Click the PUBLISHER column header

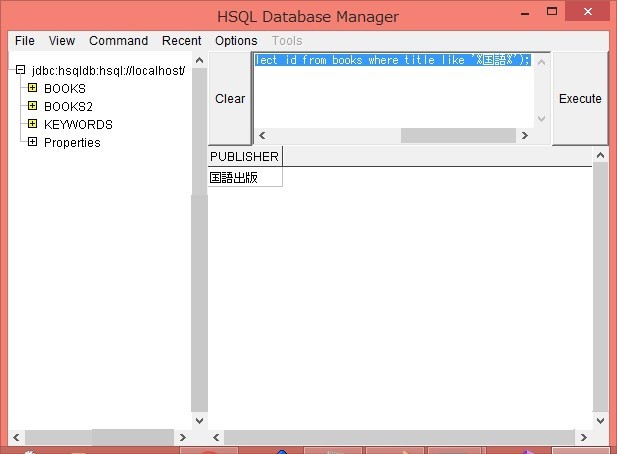point(244,157)
